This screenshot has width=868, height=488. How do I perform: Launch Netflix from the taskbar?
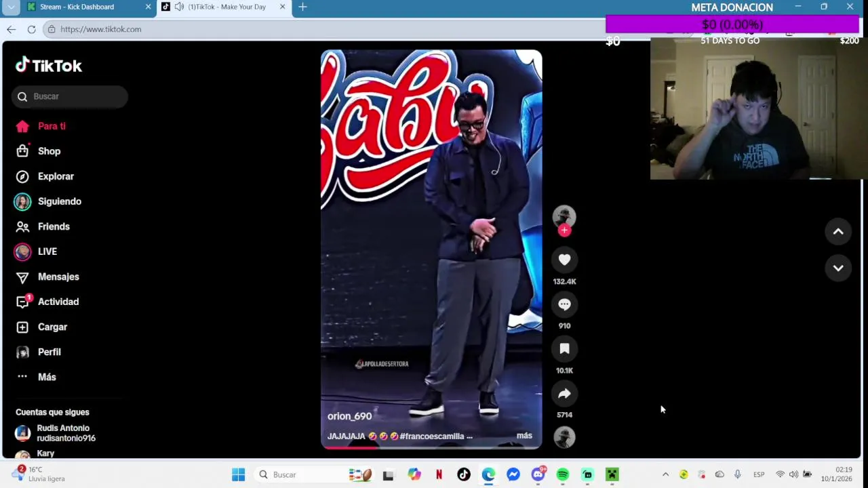point(439,474)
